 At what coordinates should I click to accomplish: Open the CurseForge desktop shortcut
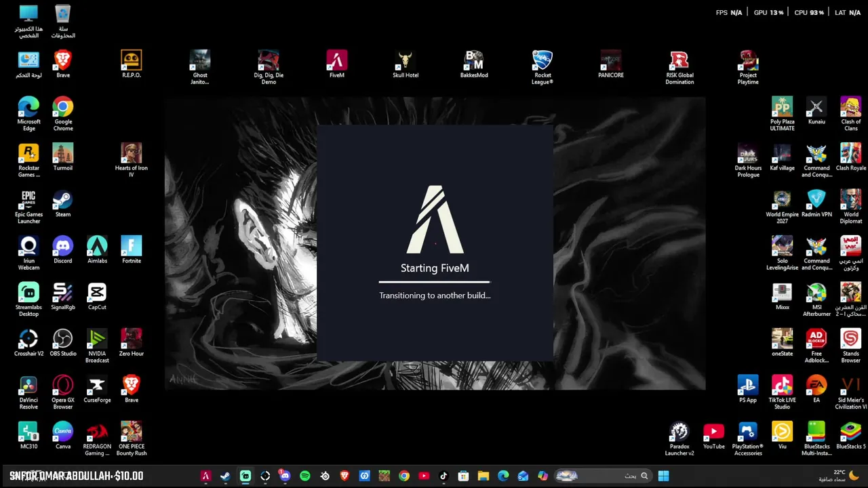(97, 390)
